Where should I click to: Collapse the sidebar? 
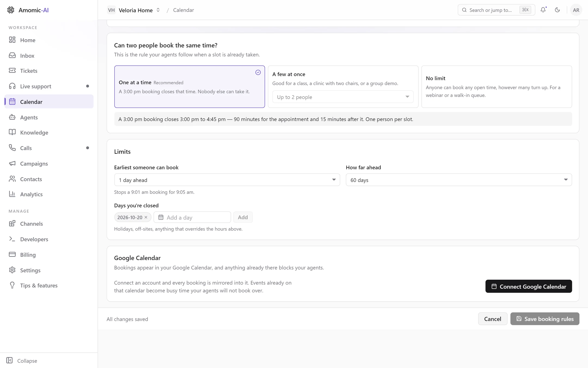click(x=22, y=360)
